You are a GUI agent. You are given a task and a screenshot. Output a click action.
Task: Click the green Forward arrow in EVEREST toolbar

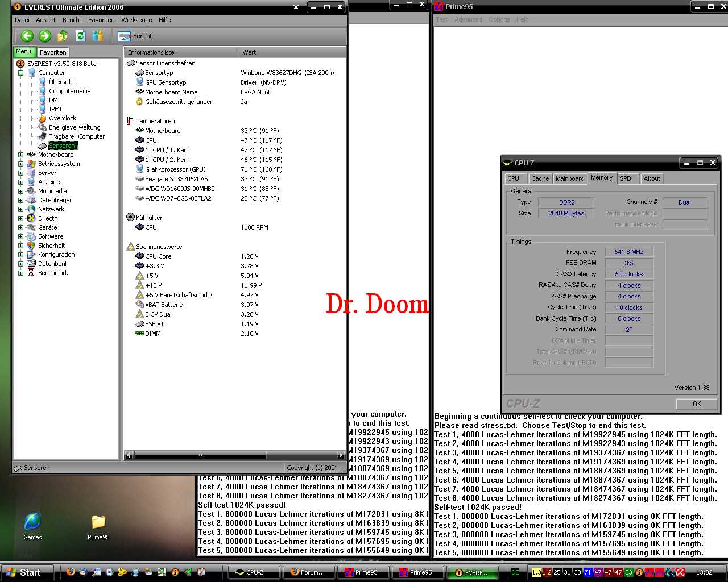45,36
